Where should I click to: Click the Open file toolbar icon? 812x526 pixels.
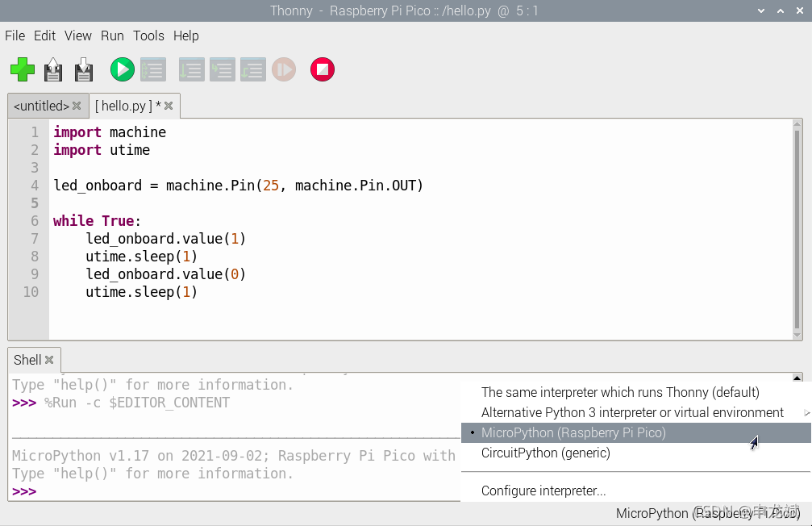53,69
